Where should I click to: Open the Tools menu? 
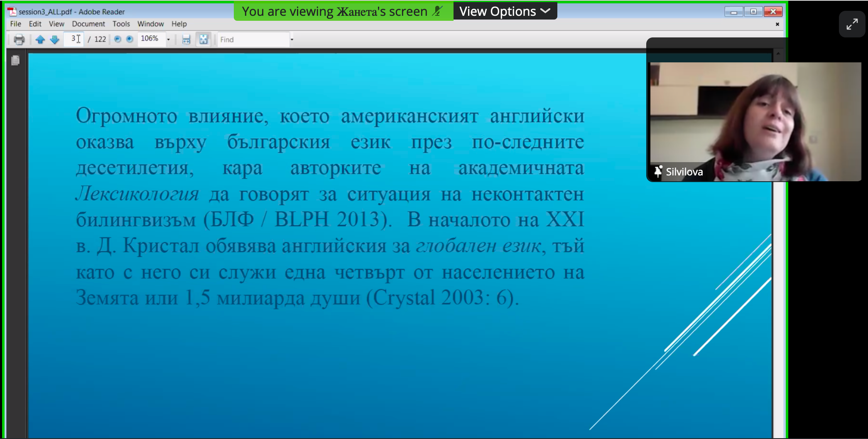click(x=121, y=24)
